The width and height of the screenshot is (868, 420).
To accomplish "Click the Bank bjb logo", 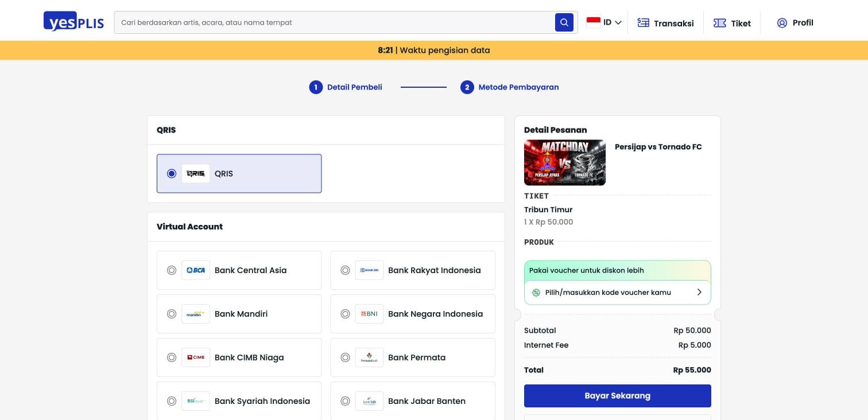I will click(369, 401).
